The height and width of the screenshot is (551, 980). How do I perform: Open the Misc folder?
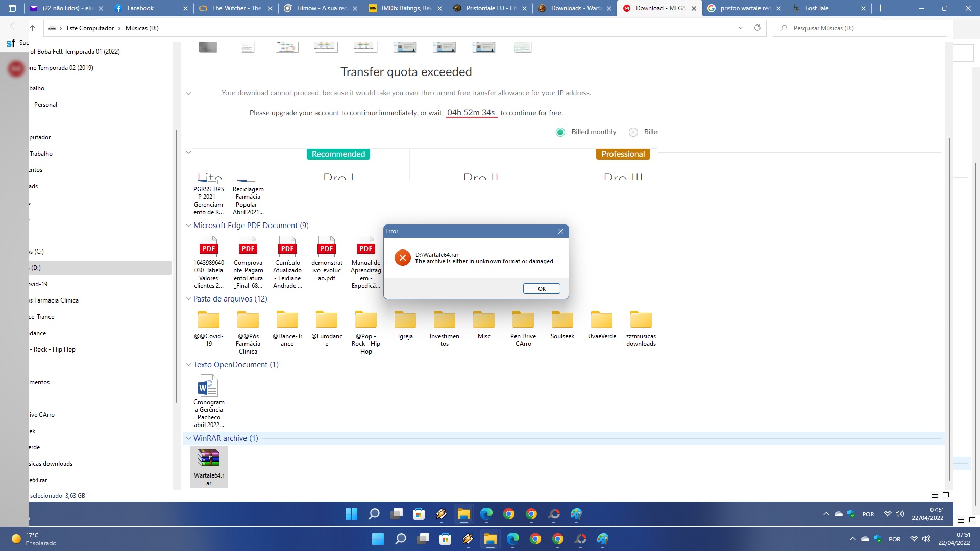(484, 324)
